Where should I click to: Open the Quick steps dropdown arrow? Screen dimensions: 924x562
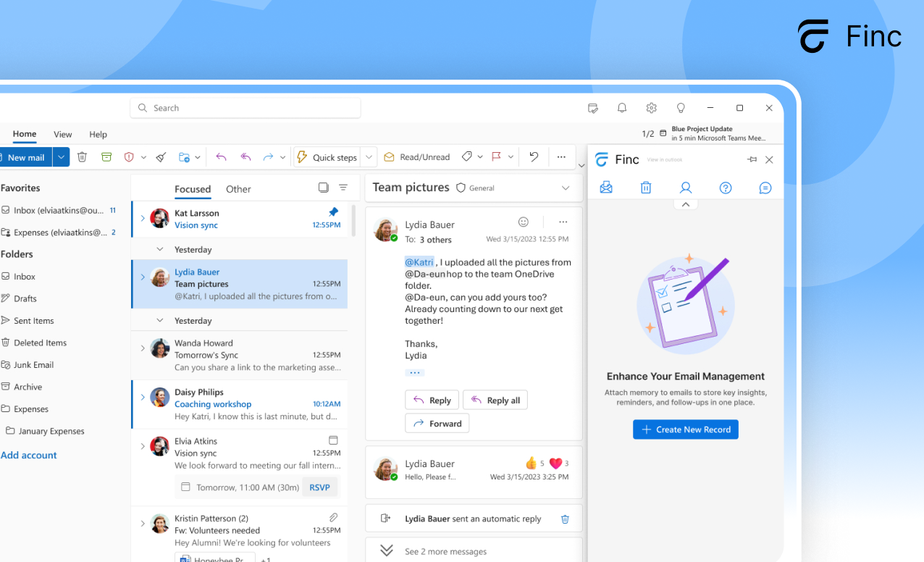[x=369, y=157]
